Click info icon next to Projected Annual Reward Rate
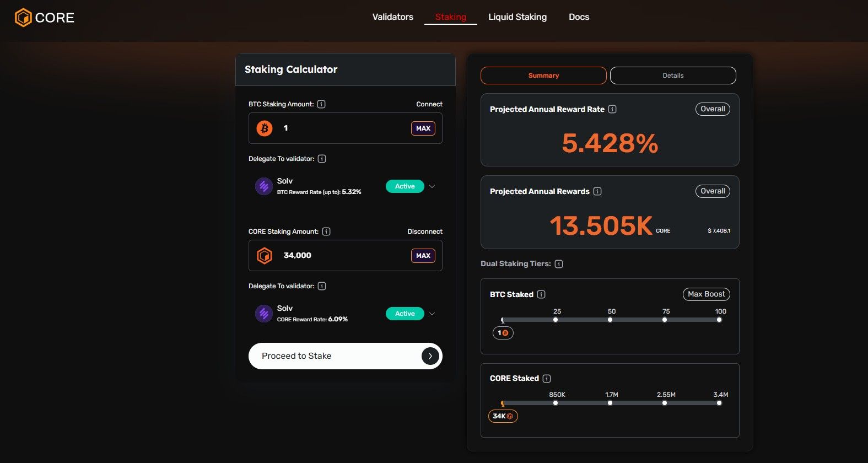 612,109
